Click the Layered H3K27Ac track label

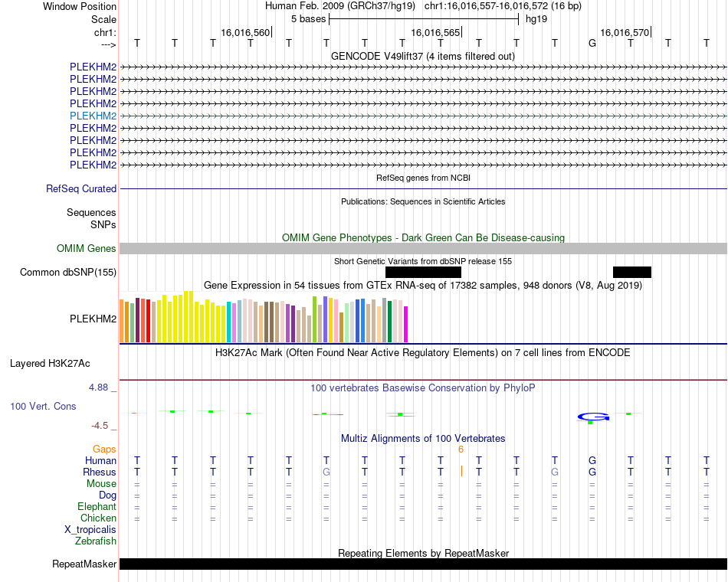(x=50, y=363)
